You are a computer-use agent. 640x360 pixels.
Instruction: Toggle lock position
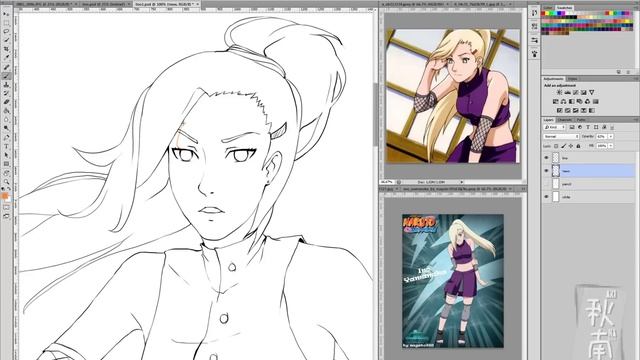click(x=571, y=146)
